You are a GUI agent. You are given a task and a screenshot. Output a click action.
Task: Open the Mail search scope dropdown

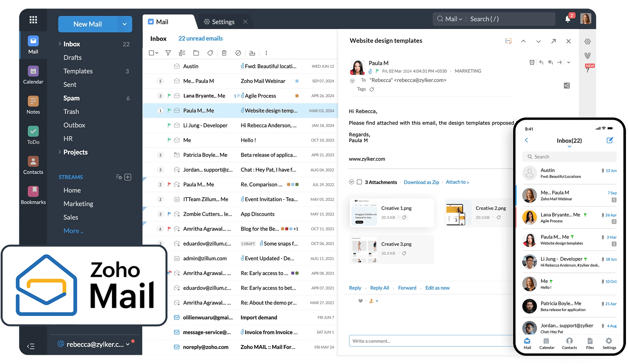click(x=450, y=19)
